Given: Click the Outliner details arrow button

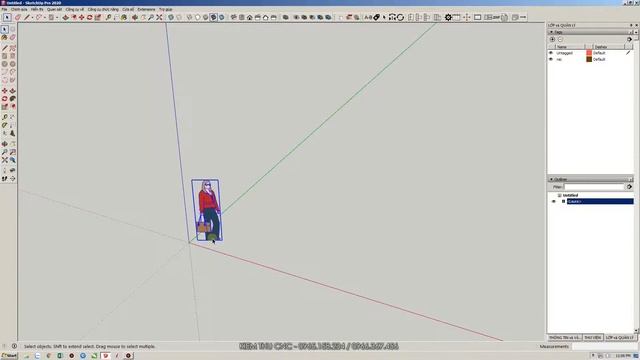Looking at the screenshot, I should 629,187.
